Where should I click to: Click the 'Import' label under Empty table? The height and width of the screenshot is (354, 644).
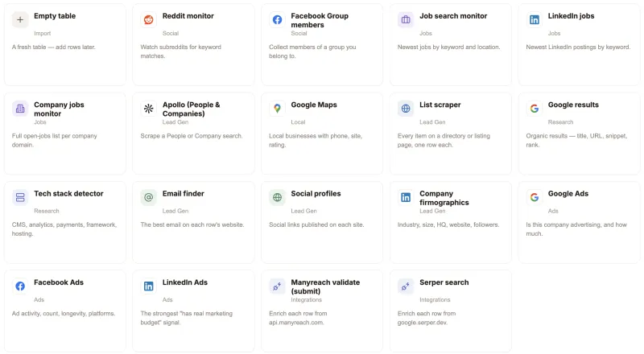pos(43,33)
